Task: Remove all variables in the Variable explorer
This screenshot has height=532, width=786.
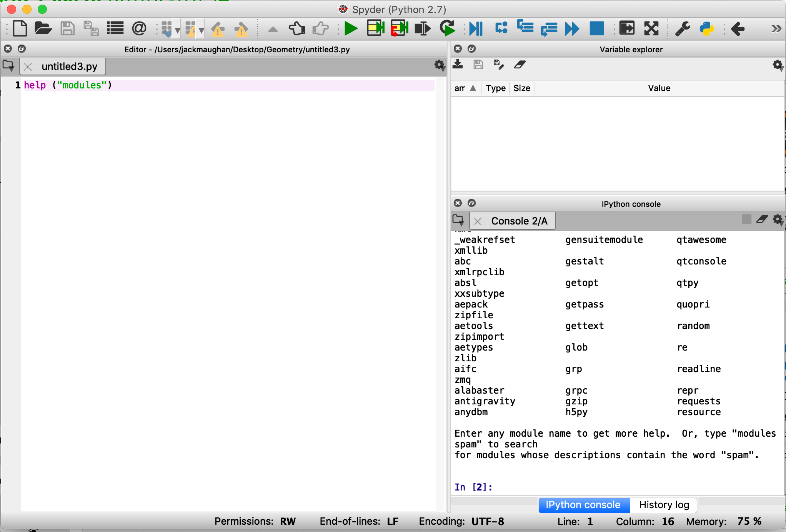Action: (x=520, y=65)
